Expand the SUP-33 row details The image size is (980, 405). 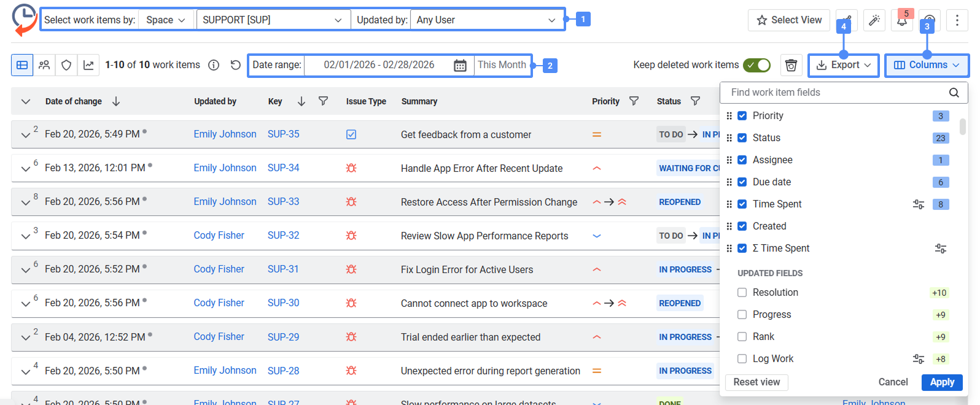(26, 202)
